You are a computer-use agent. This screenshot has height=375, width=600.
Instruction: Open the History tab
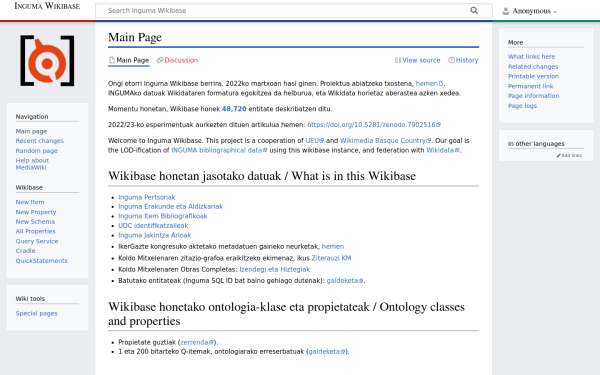(x=463, y=60)
